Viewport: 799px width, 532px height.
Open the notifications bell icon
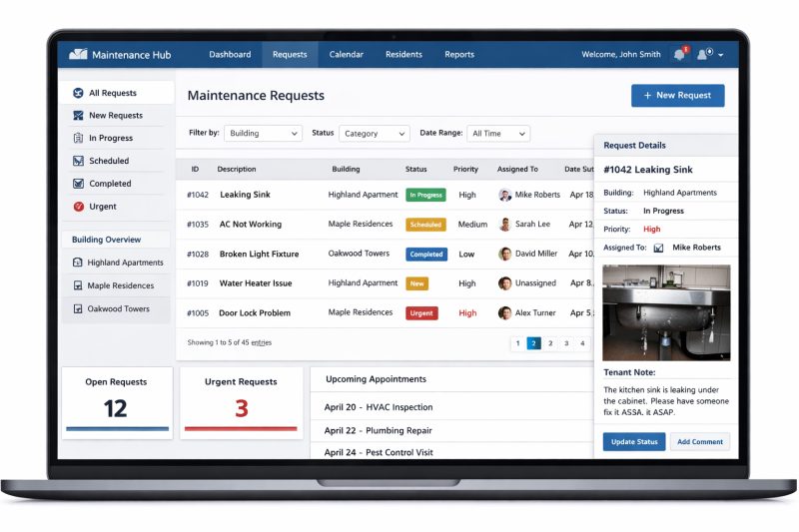(679, 55)
